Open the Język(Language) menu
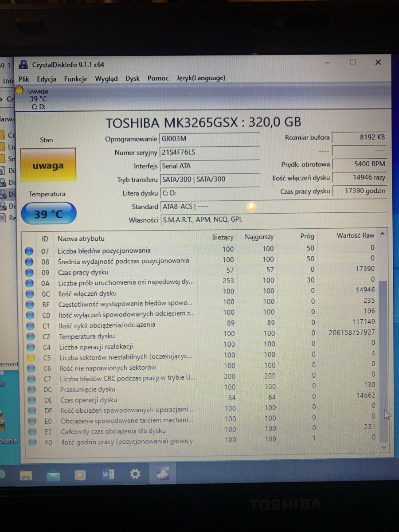Viewport: 399px width, 532px height. pos(201,78)
